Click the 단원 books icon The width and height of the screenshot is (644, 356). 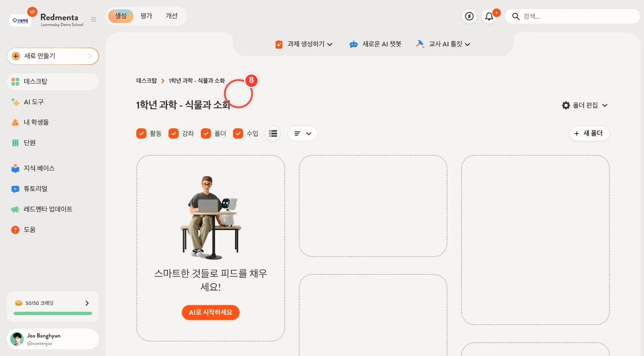point(15,143)
